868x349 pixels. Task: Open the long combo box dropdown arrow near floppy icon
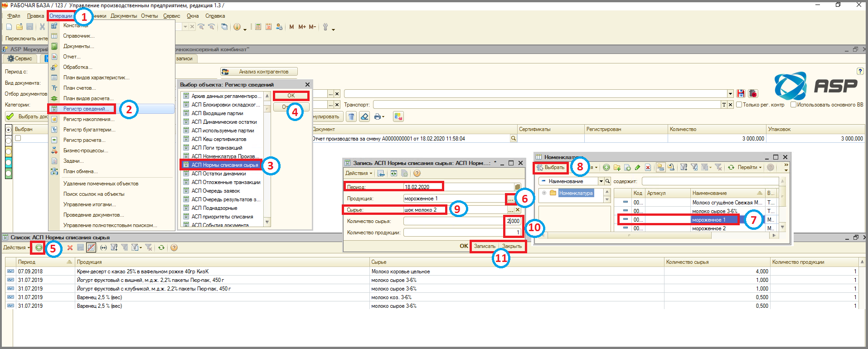point(730,94)
